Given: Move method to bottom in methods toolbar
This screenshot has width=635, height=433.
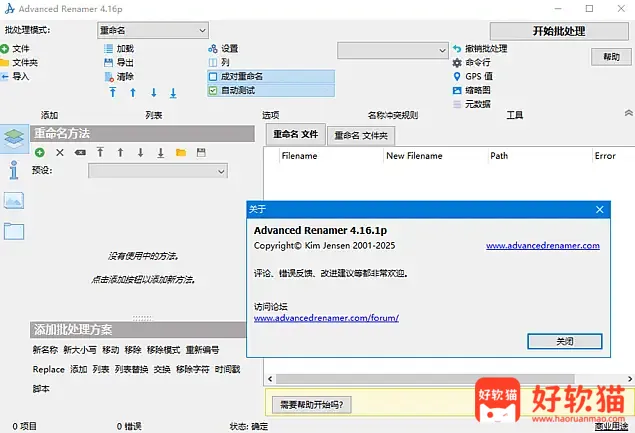Looking at the screenshot, I should [x=161, y=153].
